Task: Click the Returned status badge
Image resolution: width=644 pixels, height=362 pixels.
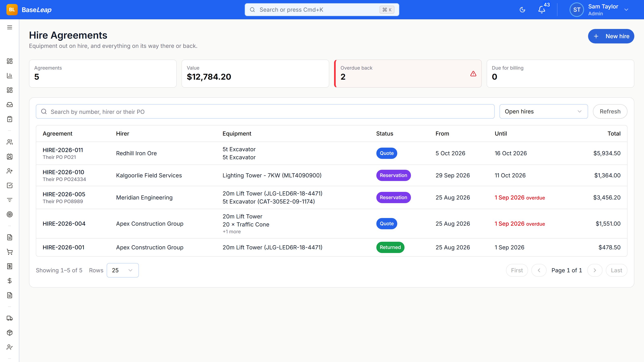Action: (390, 247)
